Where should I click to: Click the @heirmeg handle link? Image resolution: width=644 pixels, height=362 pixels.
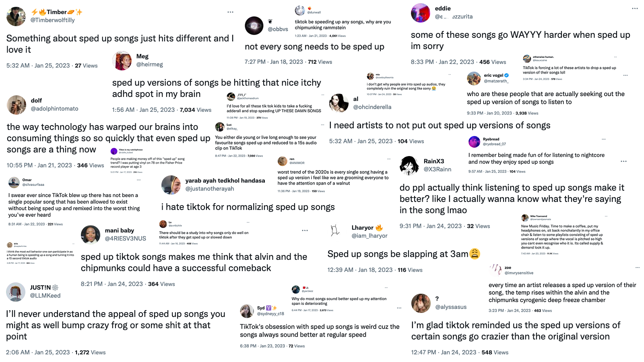pos(149,64)
